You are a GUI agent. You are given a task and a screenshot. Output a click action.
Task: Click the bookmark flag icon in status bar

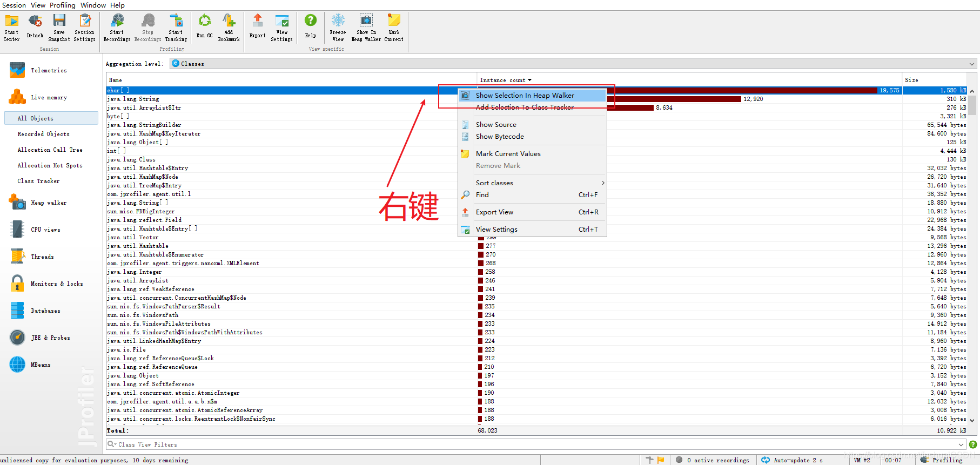tap(661, 460)
